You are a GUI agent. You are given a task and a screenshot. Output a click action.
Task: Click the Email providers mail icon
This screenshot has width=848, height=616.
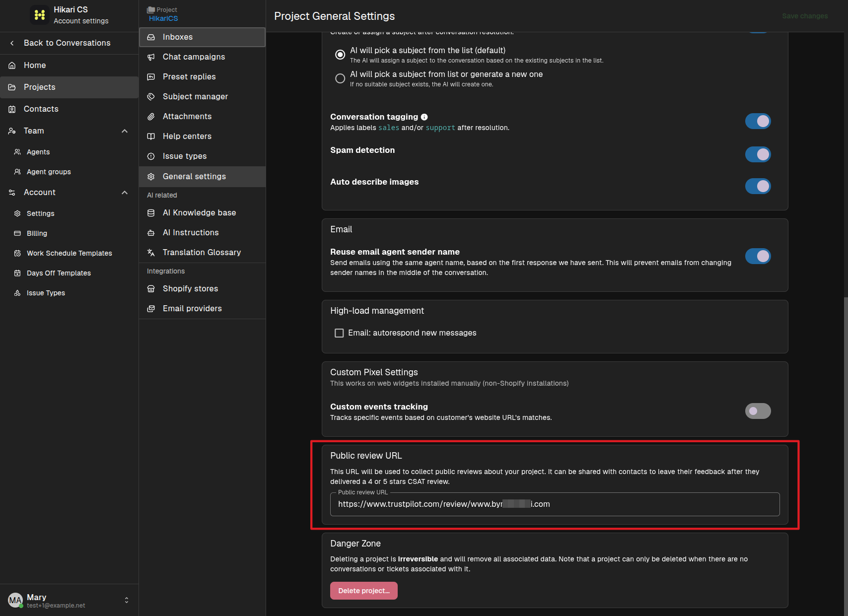(151, 309)
